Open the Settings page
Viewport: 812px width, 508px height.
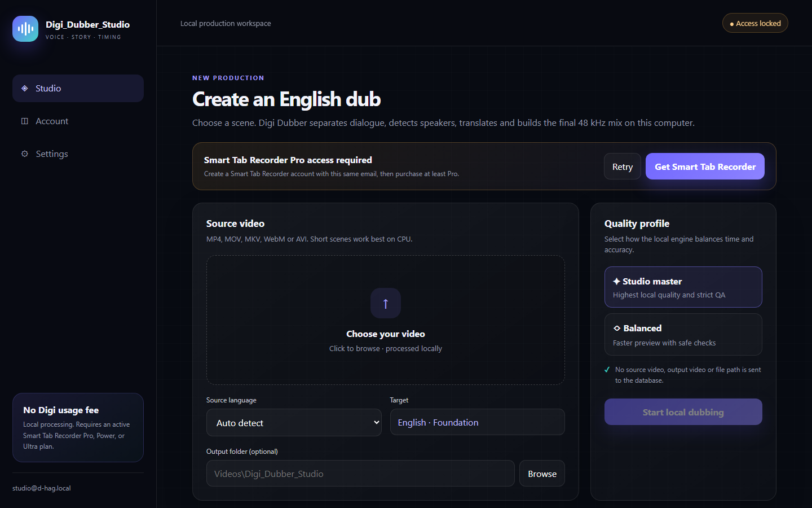click(x=78, y=154)
